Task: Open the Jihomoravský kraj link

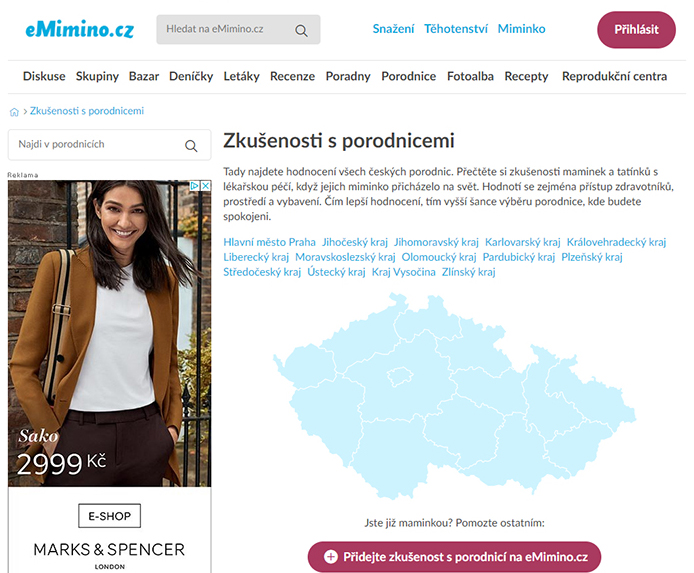Action: pos(436,242)
